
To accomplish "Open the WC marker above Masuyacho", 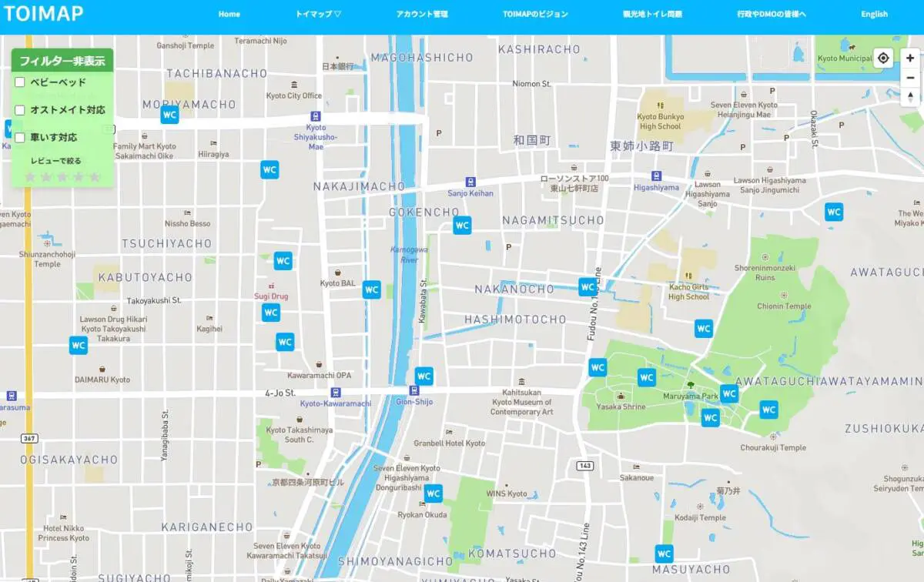I will (664, 554).
